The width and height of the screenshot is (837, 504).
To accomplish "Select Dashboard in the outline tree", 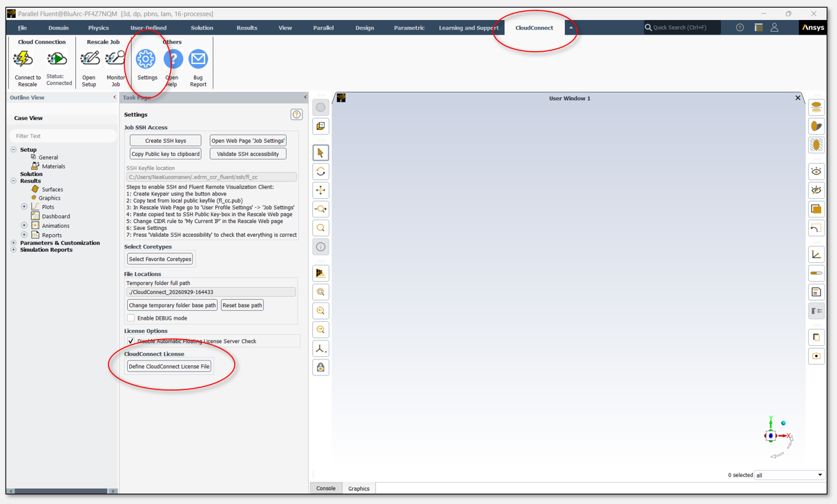I will click(55, 216).
